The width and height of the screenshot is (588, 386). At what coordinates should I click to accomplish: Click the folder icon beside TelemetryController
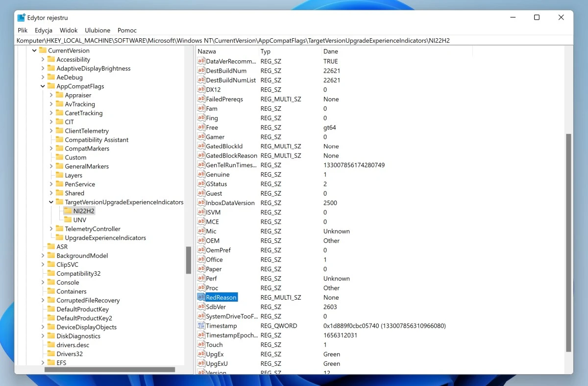tap(59, 229)
